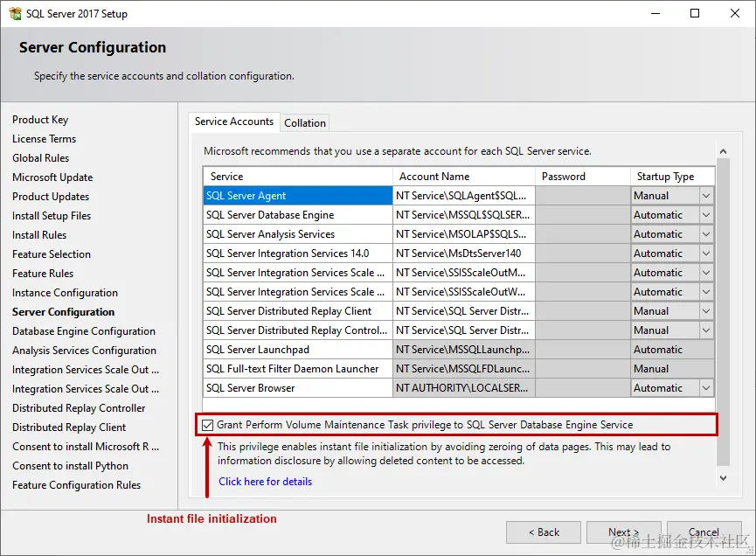
Task: Select the SQL Server Database Engine service cell
Action: tap(297, 215)
